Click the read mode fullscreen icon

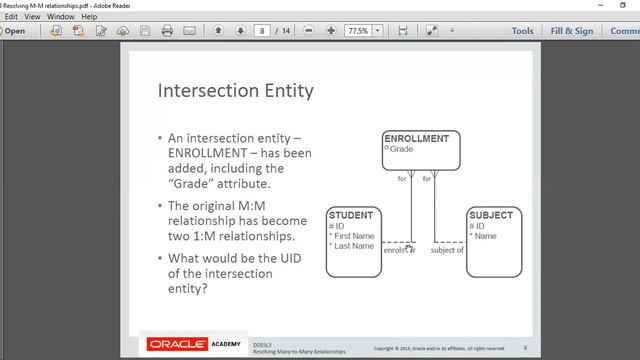coord(431,31)
